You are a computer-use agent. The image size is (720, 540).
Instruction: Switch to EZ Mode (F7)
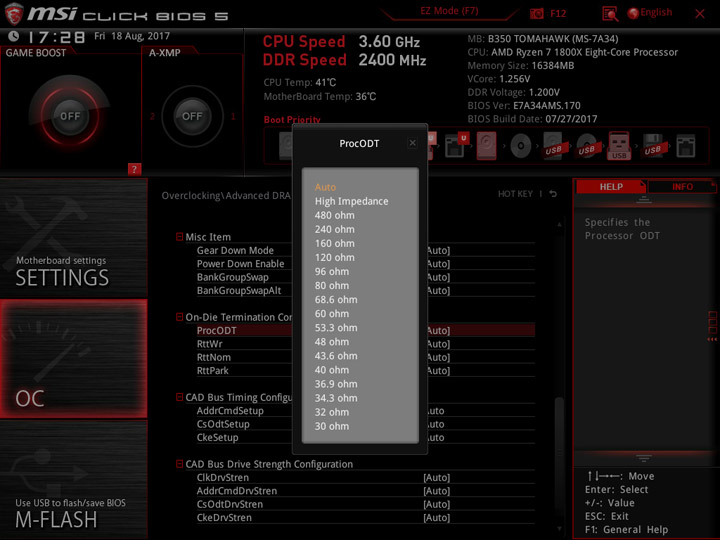pyautogui.click(x=449, y=11)
